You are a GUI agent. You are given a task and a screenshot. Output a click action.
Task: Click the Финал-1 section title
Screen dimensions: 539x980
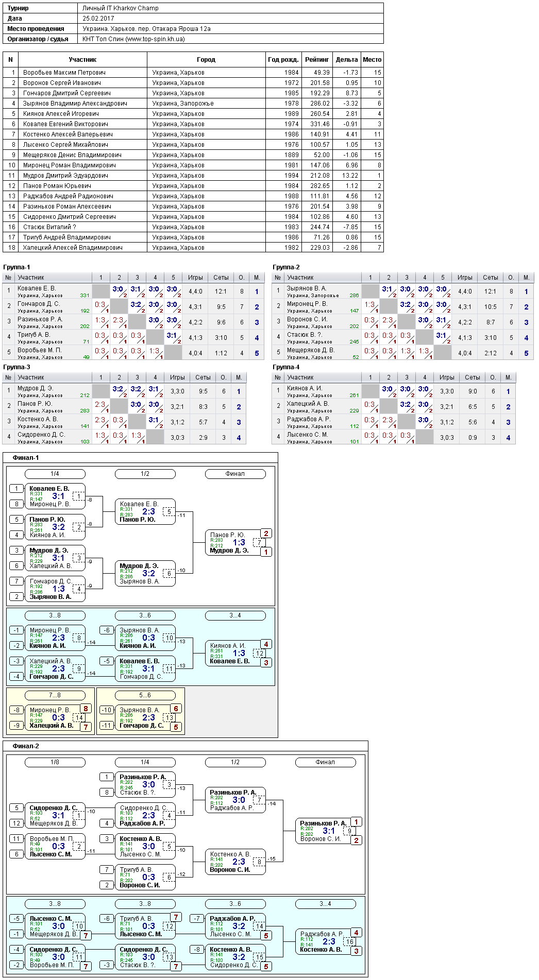click(x=26, y=458)
